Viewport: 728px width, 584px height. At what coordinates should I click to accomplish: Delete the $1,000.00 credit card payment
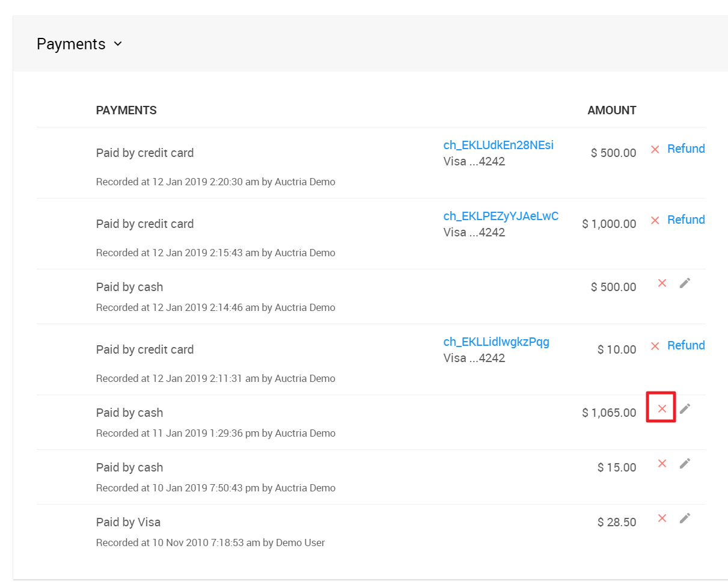(x=655, y=220)
